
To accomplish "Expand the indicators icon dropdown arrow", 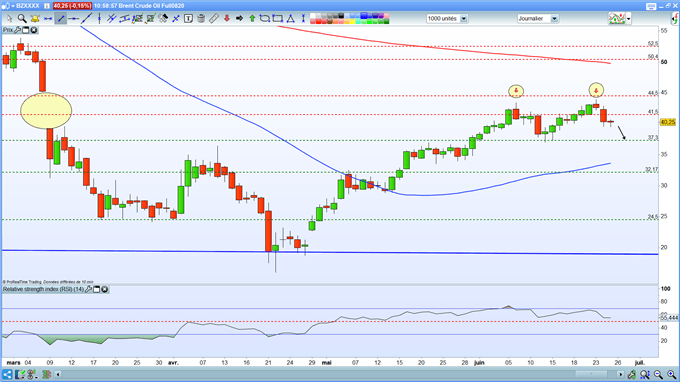I will pyautogui.click(x=629, y=19).
